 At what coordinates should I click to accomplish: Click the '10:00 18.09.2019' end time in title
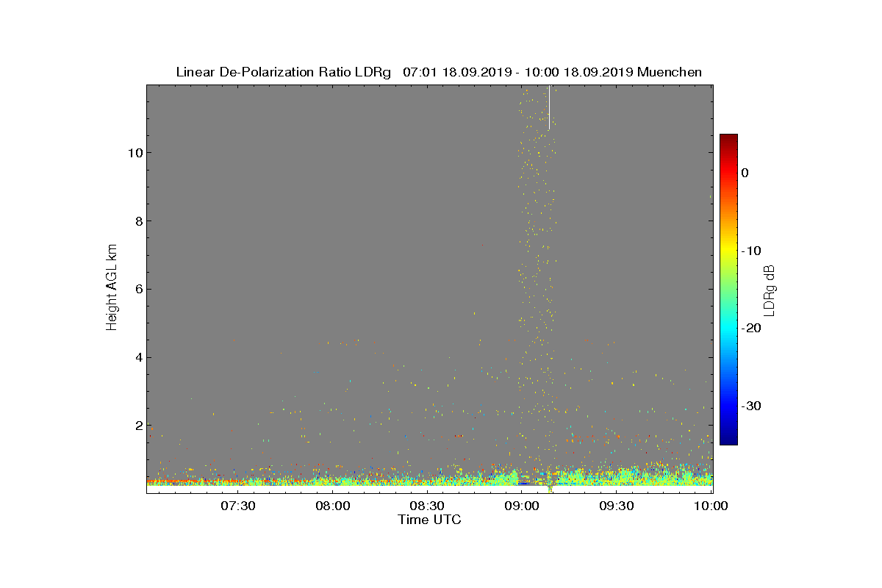pos(578,72)
